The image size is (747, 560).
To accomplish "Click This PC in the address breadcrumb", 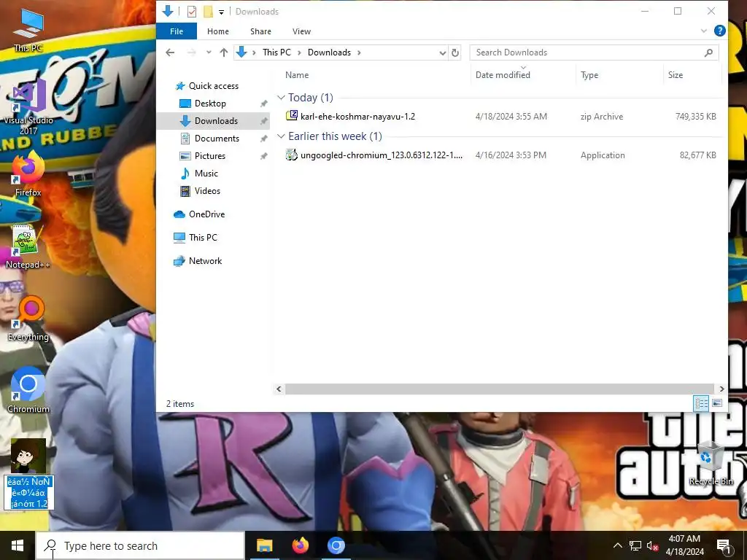I will click(x=276, y=52).
